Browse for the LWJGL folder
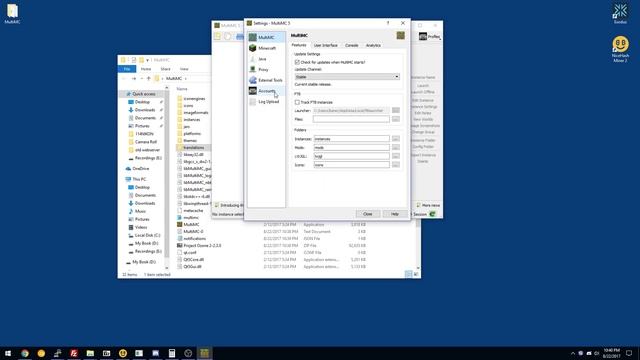 click(396, 156)
